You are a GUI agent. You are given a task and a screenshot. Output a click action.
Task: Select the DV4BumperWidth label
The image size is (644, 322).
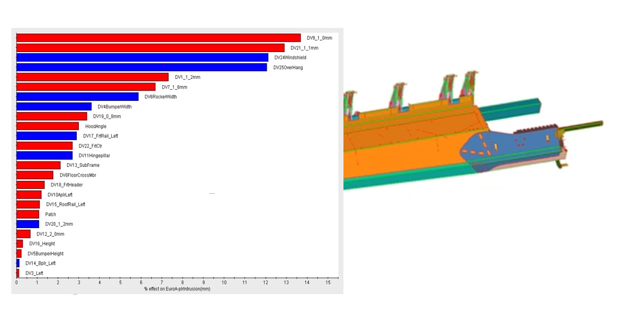click(114, 107)
